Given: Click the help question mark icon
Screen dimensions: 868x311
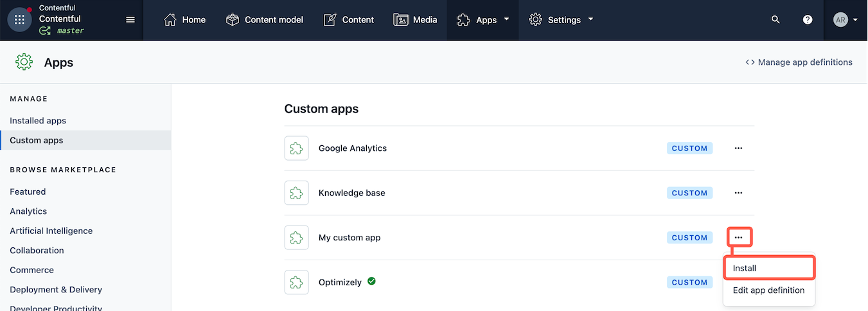Looking at the screenshot, I should point(808,20).
